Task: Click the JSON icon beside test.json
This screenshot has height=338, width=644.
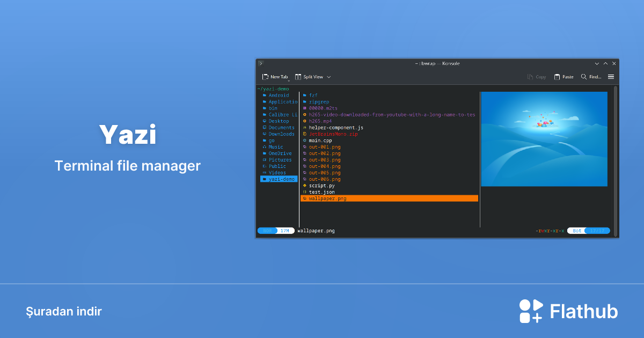Action: point(305,192)
